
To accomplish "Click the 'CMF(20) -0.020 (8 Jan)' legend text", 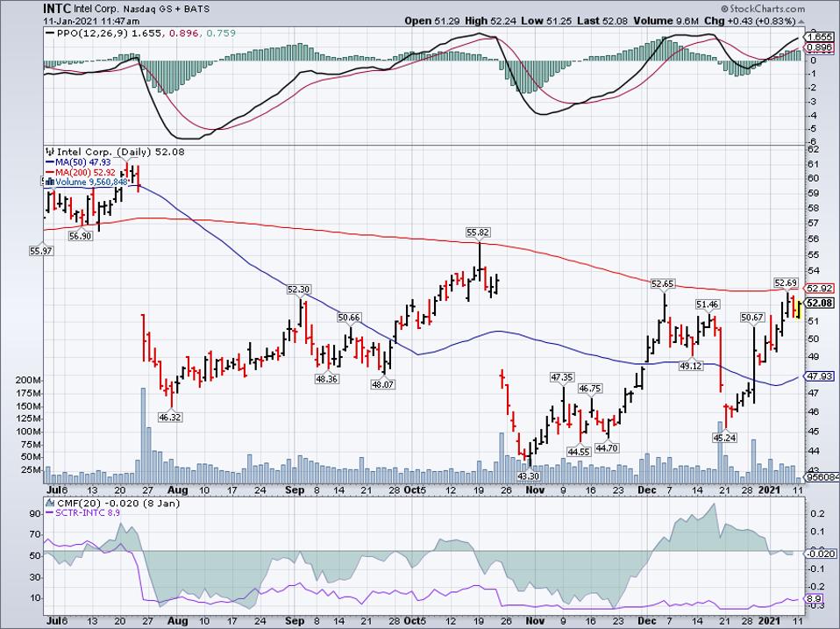I will [x=118, y=503].
